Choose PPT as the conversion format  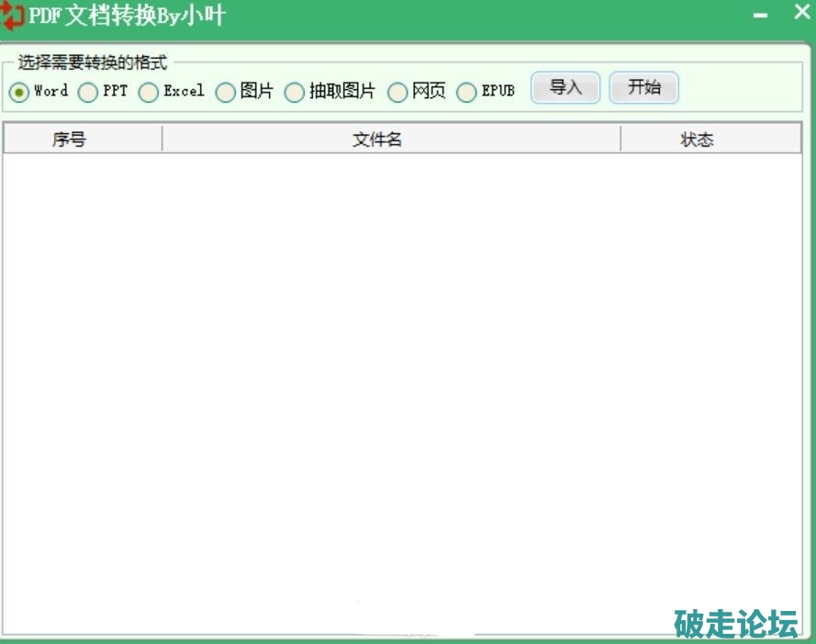tap(88, 93)
